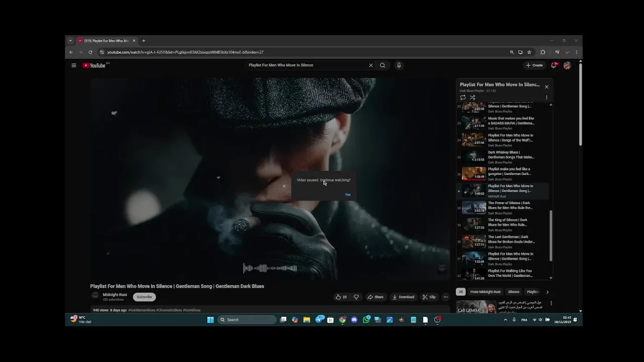Like the video
The height and width of the screenshot is (362, 644).
tap(341, 297)
